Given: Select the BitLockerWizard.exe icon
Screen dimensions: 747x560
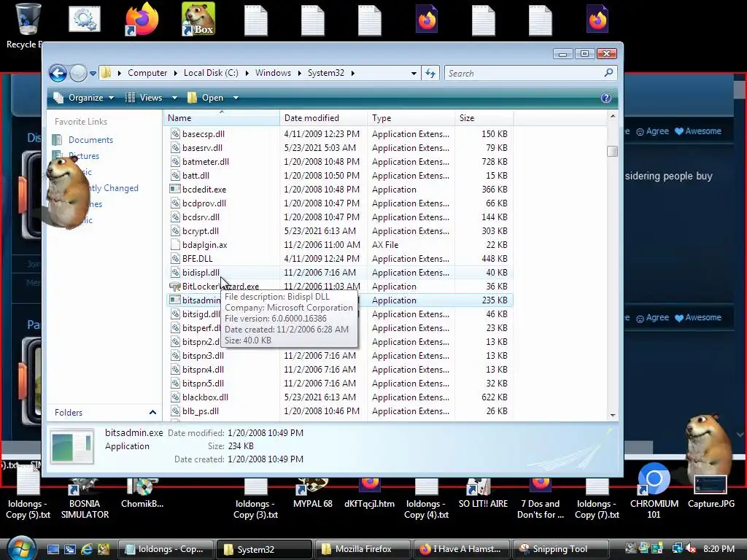Looking at the screenshot, I should point(175,286).
